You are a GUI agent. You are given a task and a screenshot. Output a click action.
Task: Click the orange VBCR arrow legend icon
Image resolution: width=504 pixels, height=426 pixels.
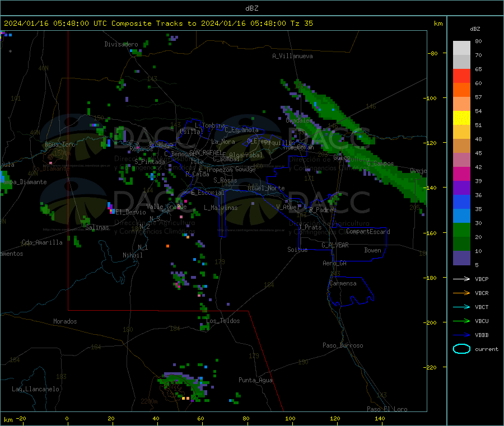tap(461, 293)
